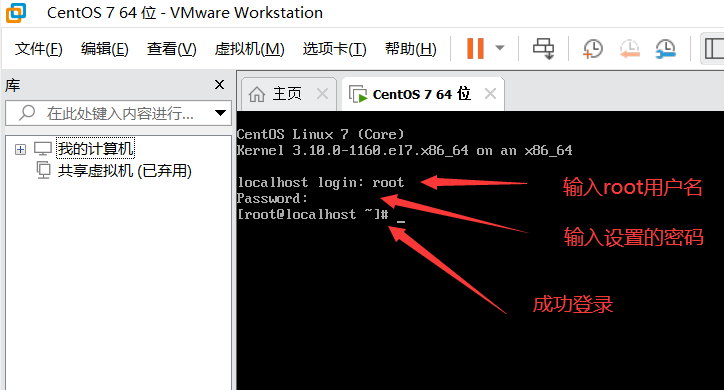The image size is (724, 390).
Task: Select 共享虚拟机 (已弃用) item
Action: click(125, 171)
